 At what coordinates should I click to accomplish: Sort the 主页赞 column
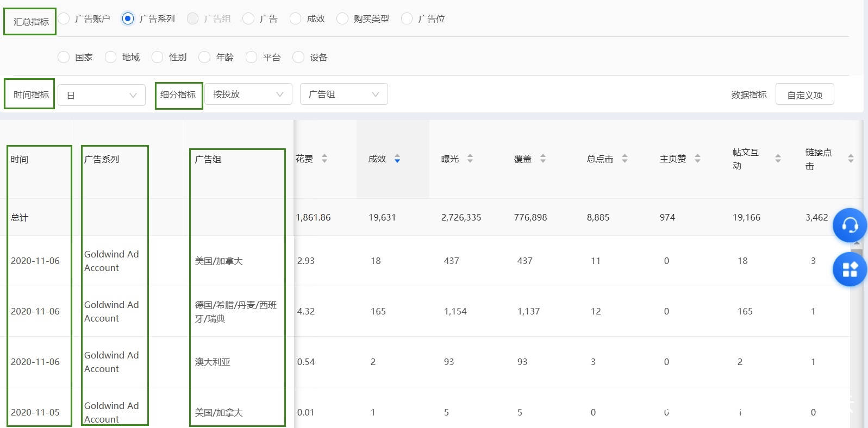[x=697, y=159]
